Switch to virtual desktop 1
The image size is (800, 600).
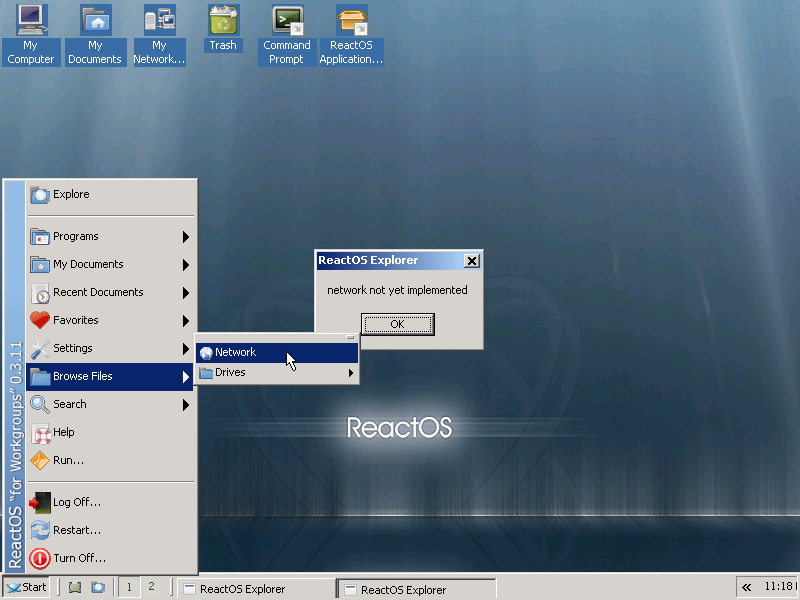coord(129,587)
